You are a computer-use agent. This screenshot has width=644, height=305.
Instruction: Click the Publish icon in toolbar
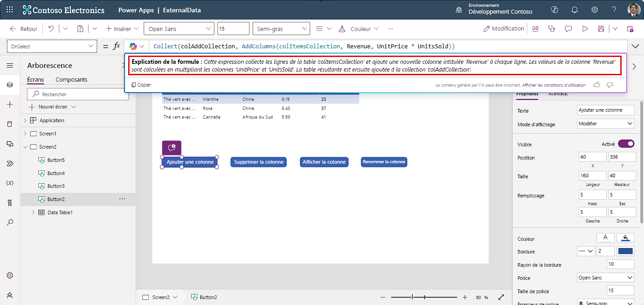[x=630, y=29]
